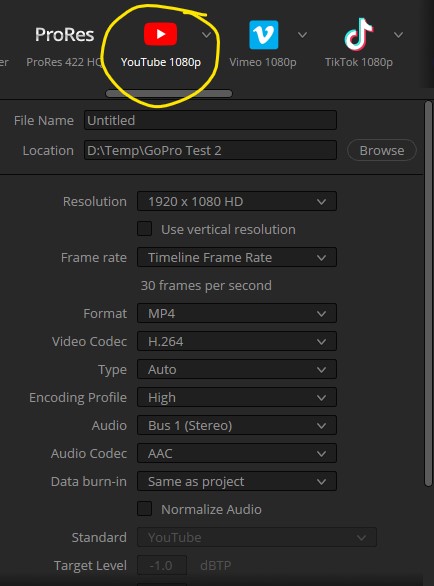This screenshot has height=586, width=434.
Task: Open the Resolution dropdown
Action: [x=237, y=201]
